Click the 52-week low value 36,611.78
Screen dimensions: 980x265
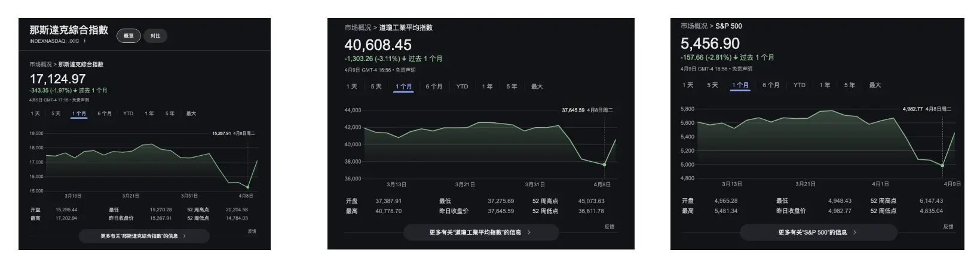point(591,211)
